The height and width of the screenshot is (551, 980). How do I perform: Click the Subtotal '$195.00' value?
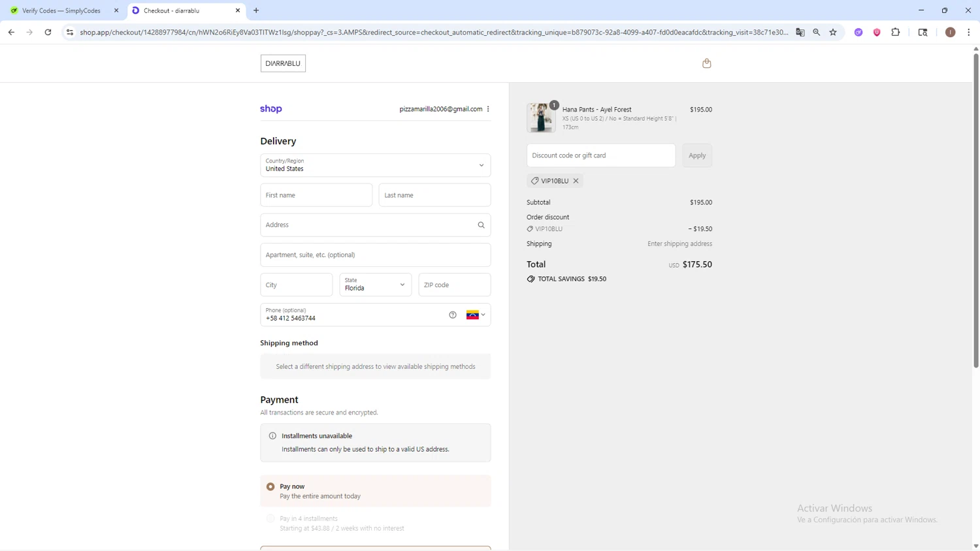click(x=701, y=202)
